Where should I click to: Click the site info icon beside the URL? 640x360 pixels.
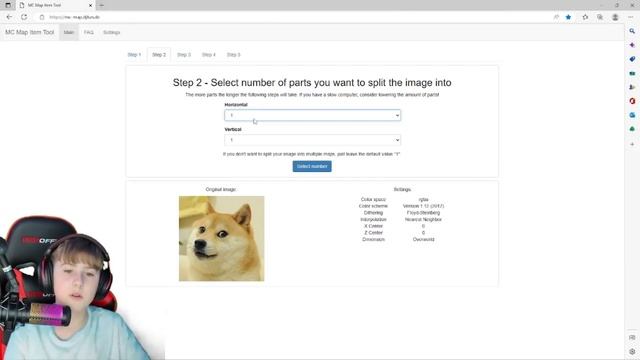42,17
